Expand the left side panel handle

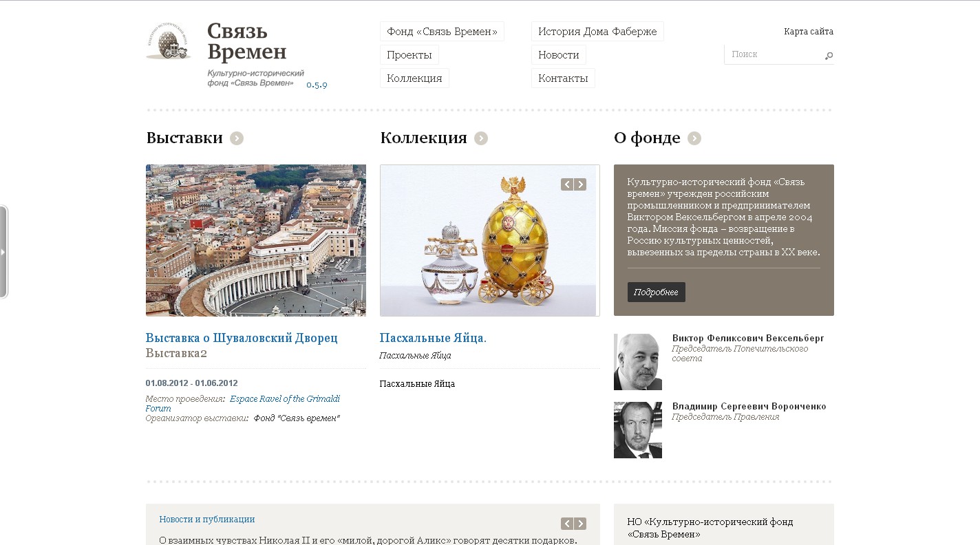(x=3, y=252)
